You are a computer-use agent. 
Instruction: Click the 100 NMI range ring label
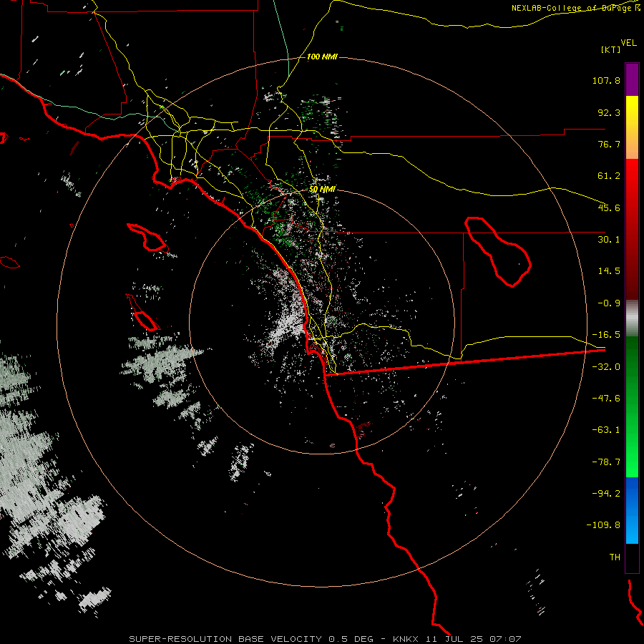[322, 57]
